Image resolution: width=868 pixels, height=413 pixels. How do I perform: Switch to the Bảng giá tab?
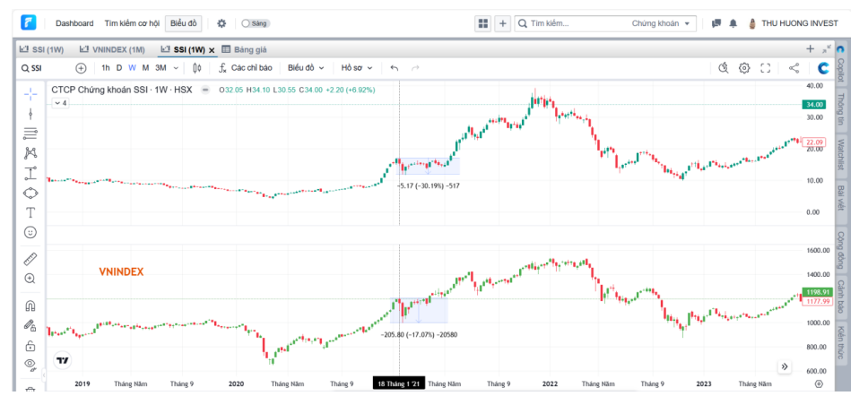click(x=244, y=49)
